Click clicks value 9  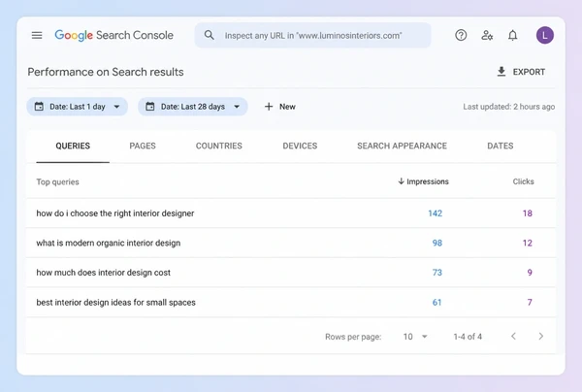tap(530, 273)
